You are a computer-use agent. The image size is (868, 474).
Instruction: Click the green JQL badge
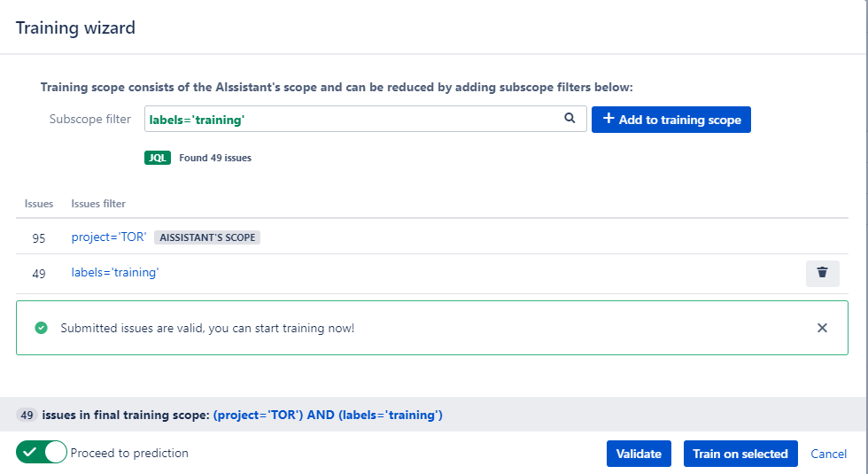158,158
